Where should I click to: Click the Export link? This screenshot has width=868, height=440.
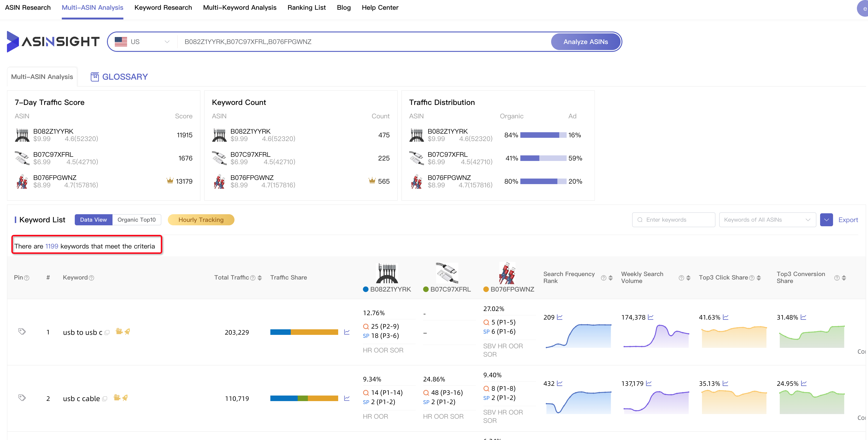(848, 220)
